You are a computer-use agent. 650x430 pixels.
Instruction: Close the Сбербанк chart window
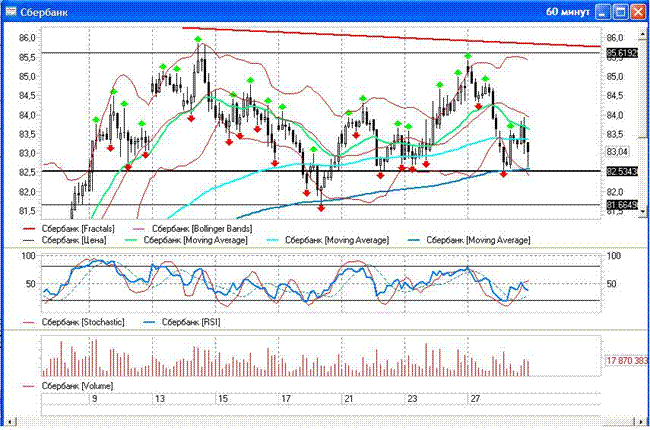coord(638,12)
